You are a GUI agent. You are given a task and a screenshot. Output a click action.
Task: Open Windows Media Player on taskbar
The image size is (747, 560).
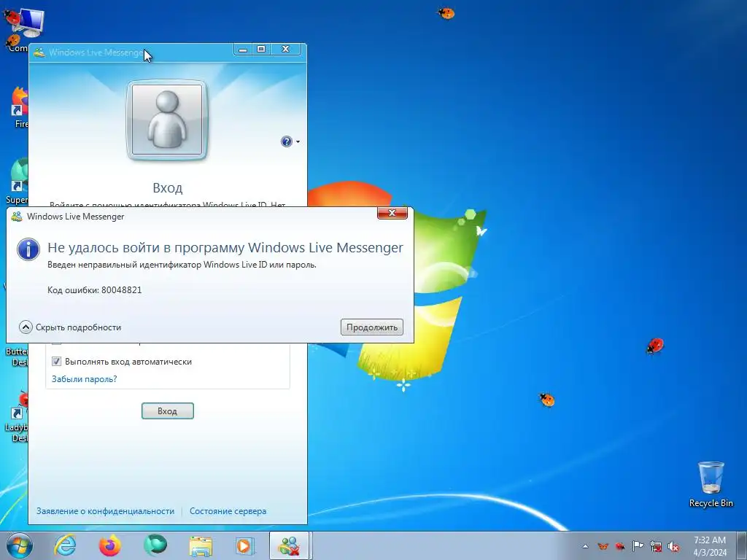coord(245,546)
